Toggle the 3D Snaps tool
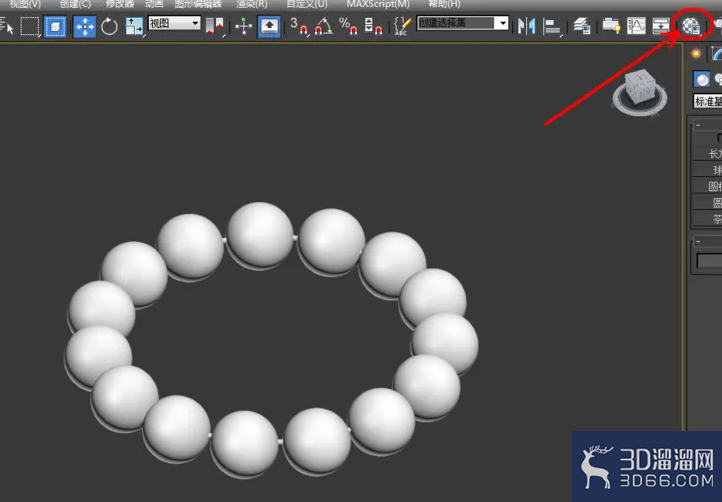Viewport: 722px width, 502px height. (298, 26)
